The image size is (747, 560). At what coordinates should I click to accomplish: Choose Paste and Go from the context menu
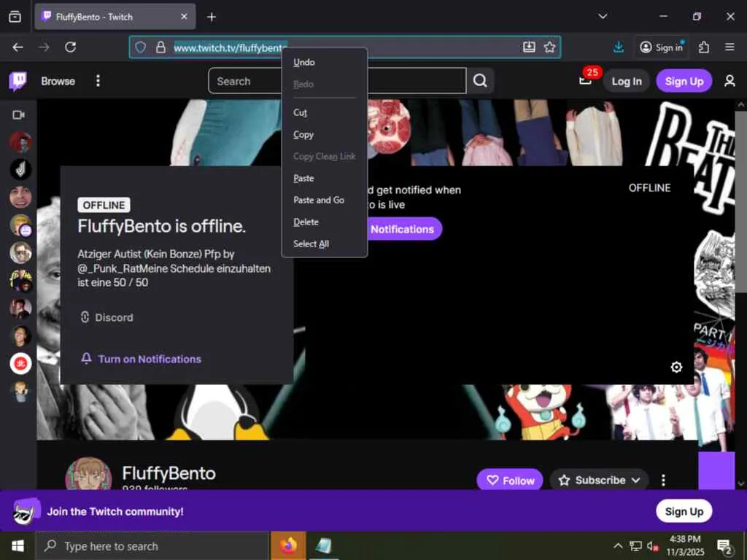(325, 200)
